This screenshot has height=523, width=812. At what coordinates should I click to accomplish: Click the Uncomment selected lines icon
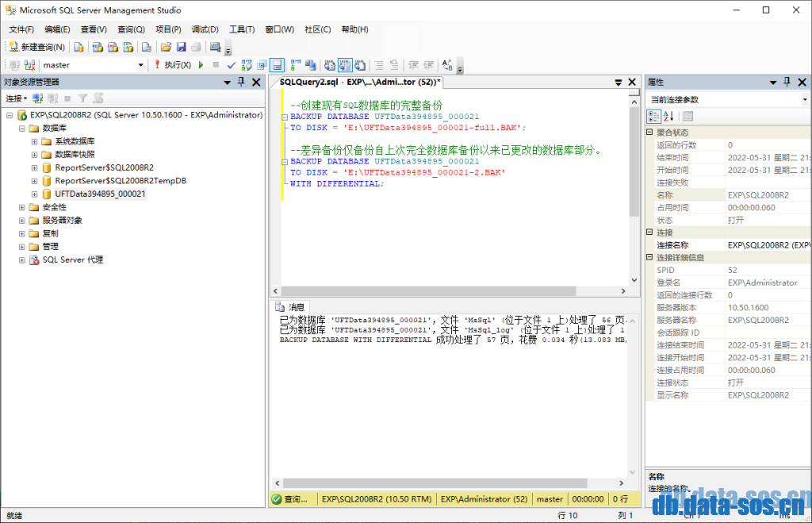(x=395, y=65)
